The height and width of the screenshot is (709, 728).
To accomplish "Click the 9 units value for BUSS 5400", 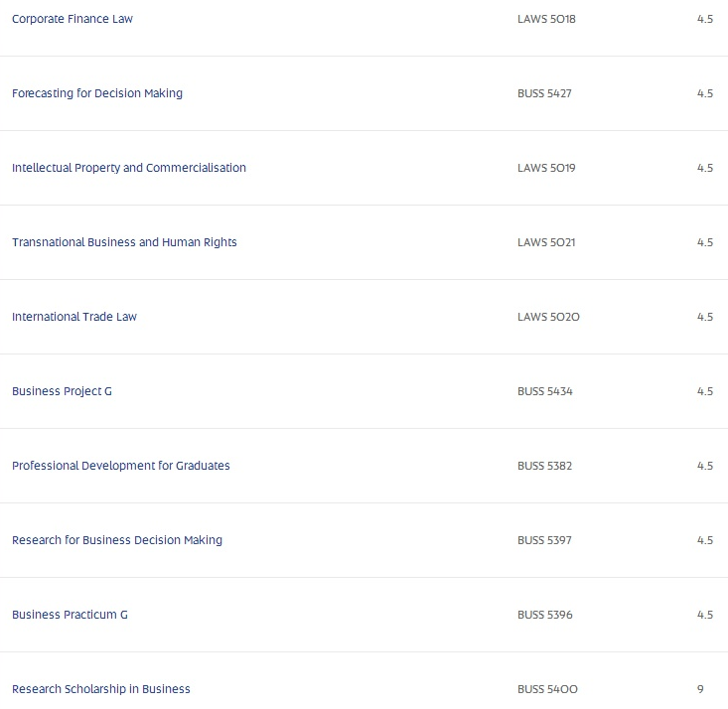I will [701, 689].
